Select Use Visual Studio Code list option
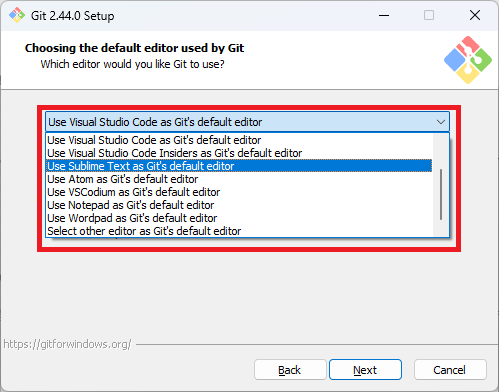Image resolution: width=499 pixels, height=392 pixels. point(239,140)
